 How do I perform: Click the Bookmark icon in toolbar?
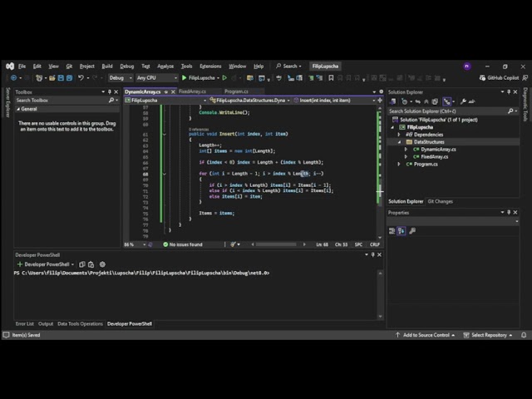click(x=331, y=78)
